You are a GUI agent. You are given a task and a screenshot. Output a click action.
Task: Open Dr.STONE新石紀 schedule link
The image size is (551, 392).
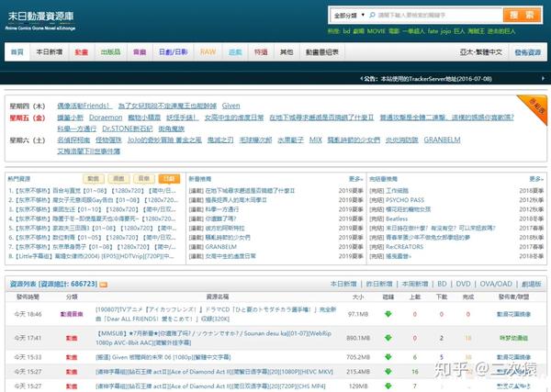pos(128,129)
